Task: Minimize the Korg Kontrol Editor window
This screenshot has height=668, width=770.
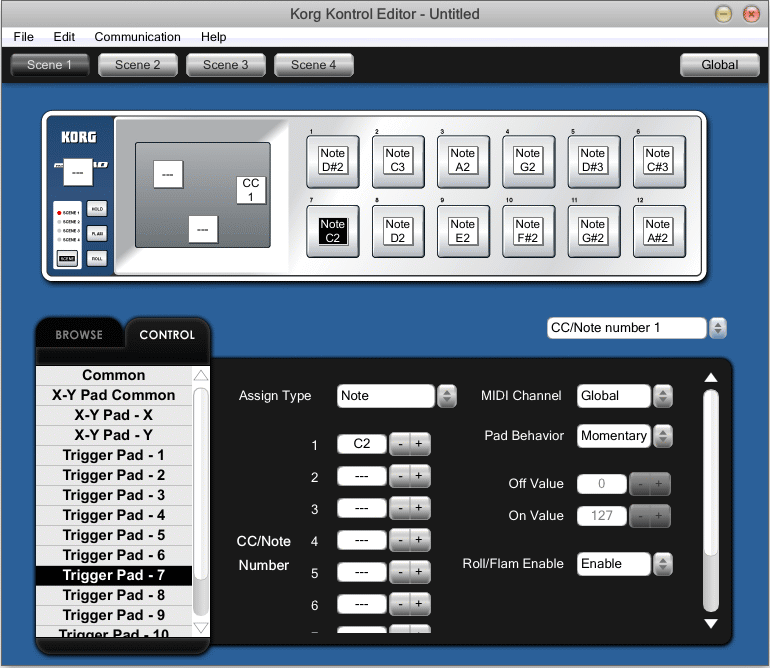Action: tap(723, 14)
